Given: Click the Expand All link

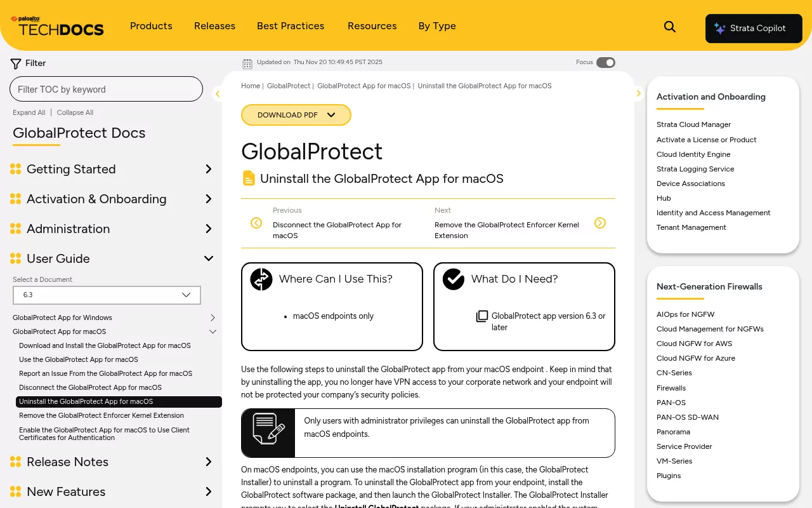Looking at the screenshot, I should coord(29,112).
